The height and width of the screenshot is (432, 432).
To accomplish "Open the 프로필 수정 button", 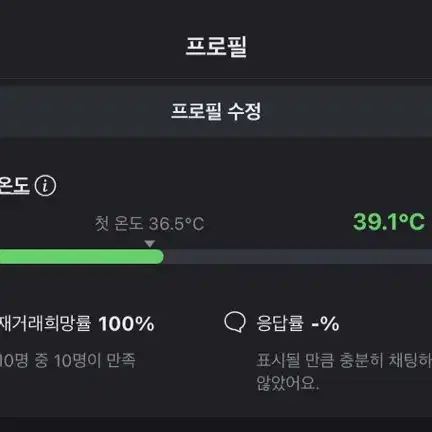I will tap(216, 111).
